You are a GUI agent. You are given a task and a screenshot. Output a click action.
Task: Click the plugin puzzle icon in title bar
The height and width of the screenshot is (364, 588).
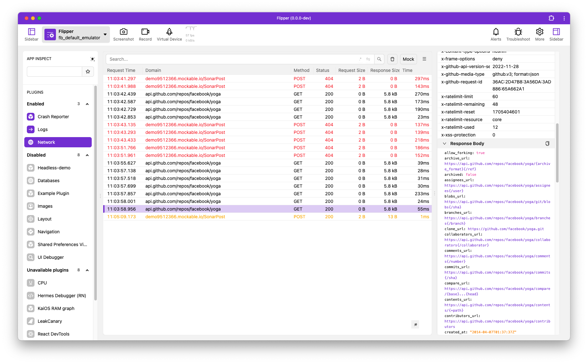551,18
